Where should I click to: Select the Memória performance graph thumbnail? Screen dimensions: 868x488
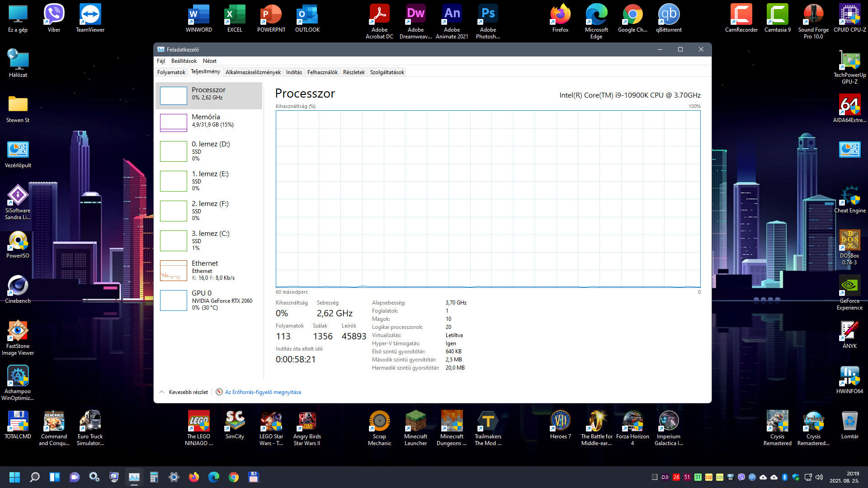(174, 122)
